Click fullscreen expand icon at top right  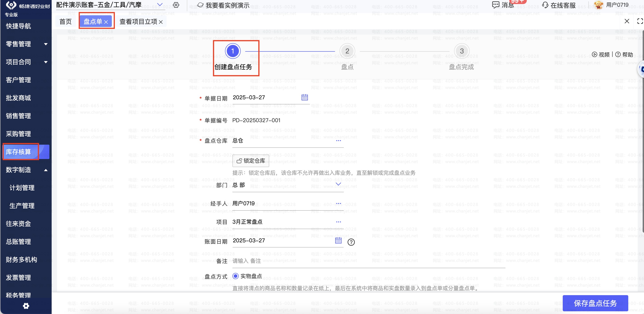click(640, 21)
